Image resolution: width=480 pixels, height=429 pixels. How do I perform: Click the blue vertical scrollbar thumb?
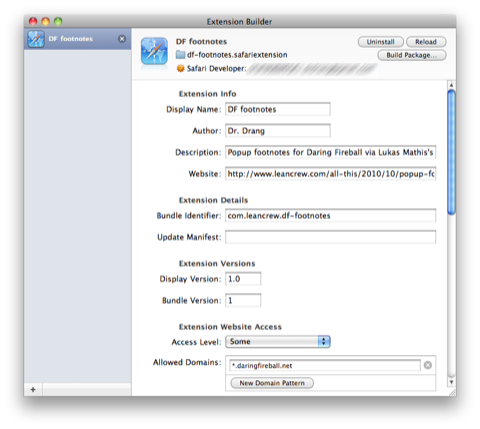[451, 153]
